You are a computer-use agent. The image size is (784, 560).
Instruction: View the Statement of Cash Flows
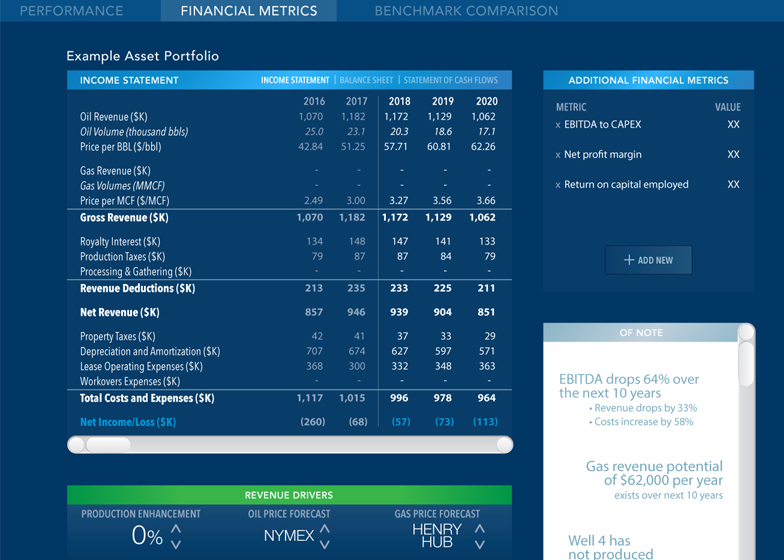click(x=450, y=80)
